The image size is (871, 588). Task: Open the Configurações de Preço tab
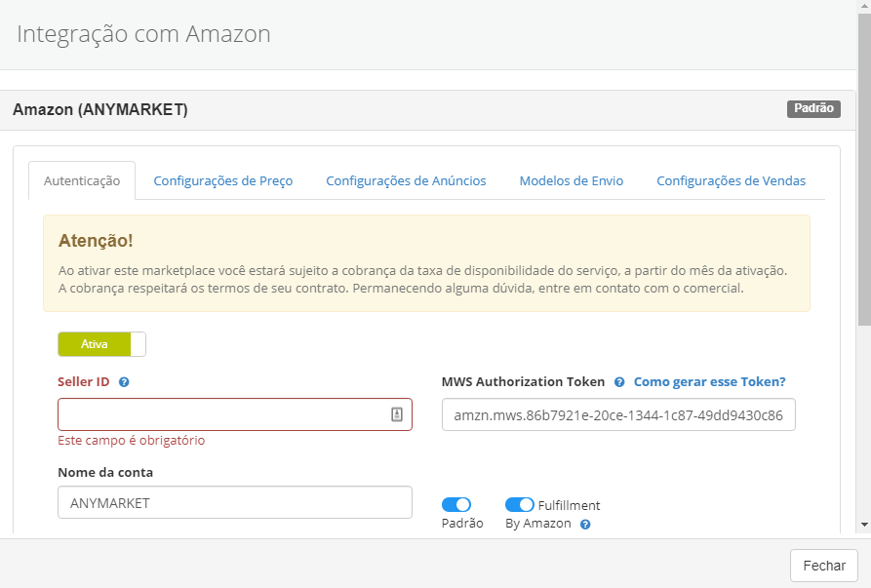coord(222,181)
